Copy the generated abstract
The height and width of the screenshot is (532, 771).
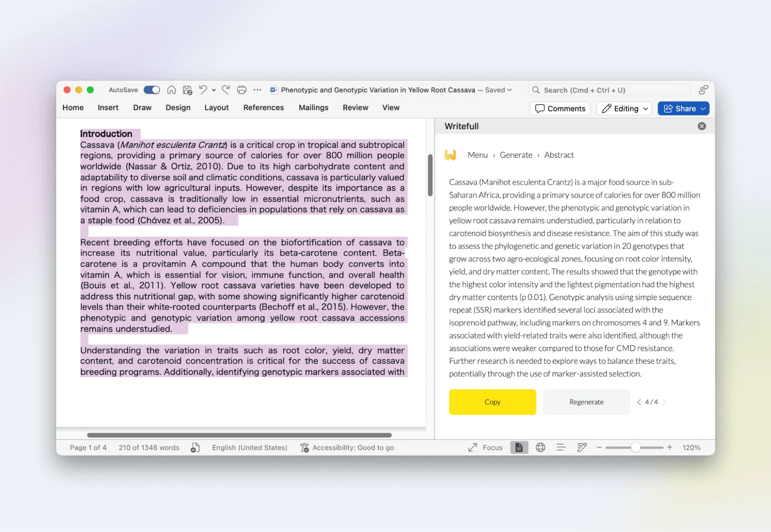click(492, 402)
